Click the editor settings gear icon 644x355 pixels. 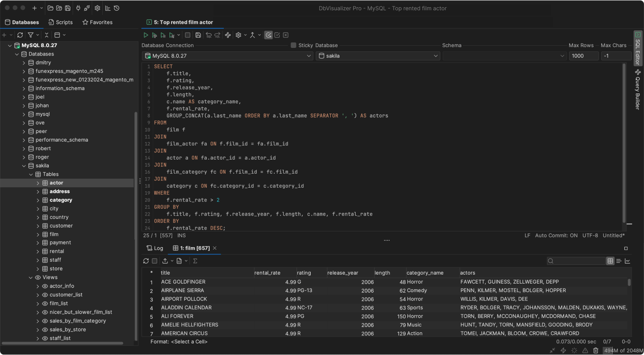[238, 35]
